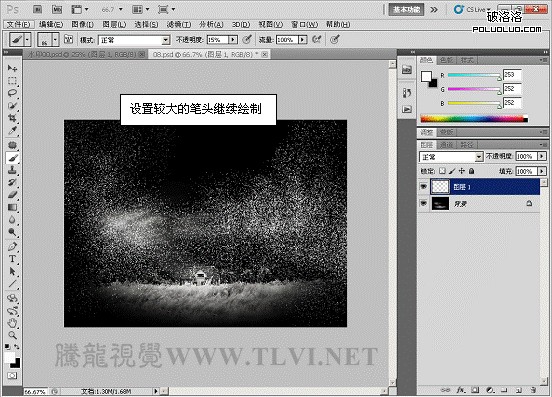Image resolution: width=552 pixels, height=397 pixels.
Task: Select the Hand tool
Action: (x=12, y=322)
